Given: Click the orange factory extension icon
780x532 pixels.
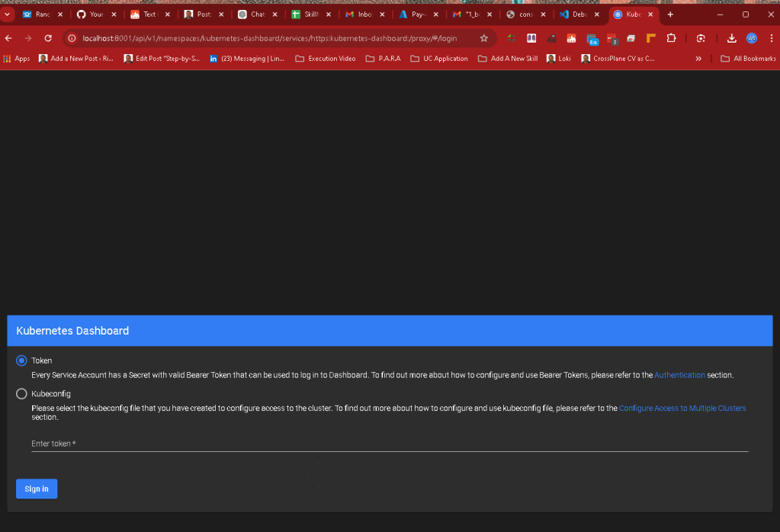Looking at the screenshot, I should coord(571,38).
